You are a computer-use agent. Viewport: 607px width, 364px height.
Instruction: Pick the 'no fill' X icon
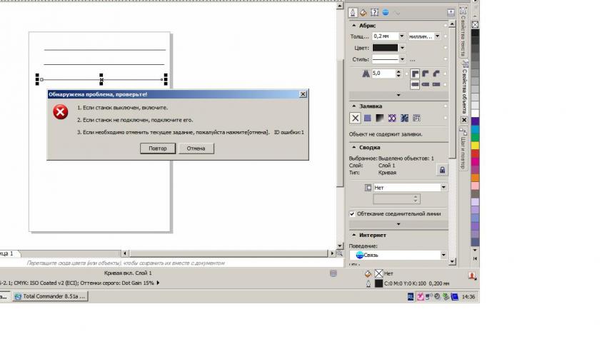click(355, 118)
